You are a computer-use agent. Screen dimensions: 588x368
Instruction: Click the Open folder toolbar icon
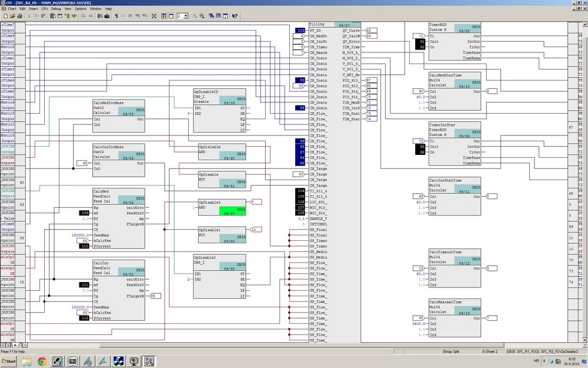(12, 16)
